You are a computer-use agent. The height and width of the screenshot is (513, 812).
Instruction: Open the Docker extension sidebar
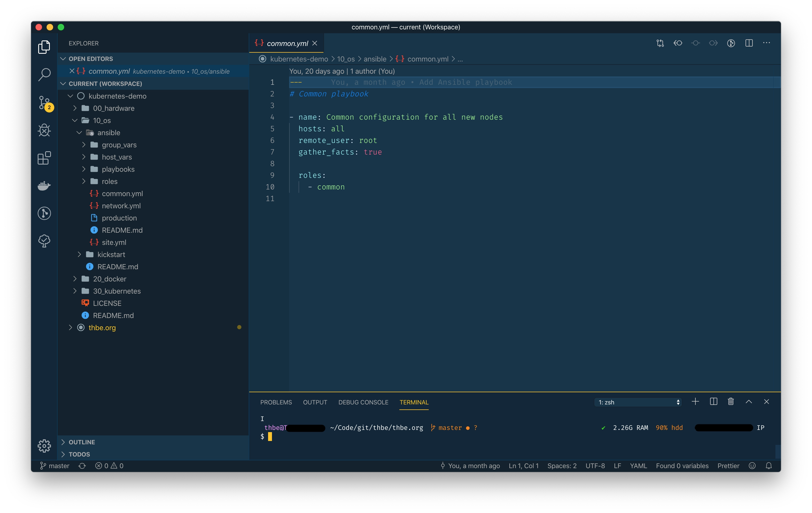pyautogui.click(x=44, y=186)
